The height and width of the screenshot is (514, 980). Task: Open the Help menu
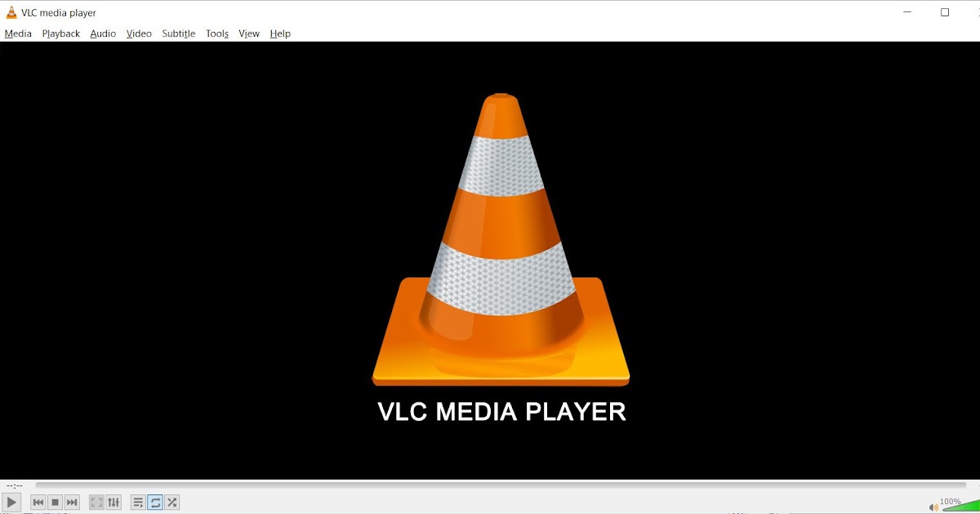pos(280,33)
